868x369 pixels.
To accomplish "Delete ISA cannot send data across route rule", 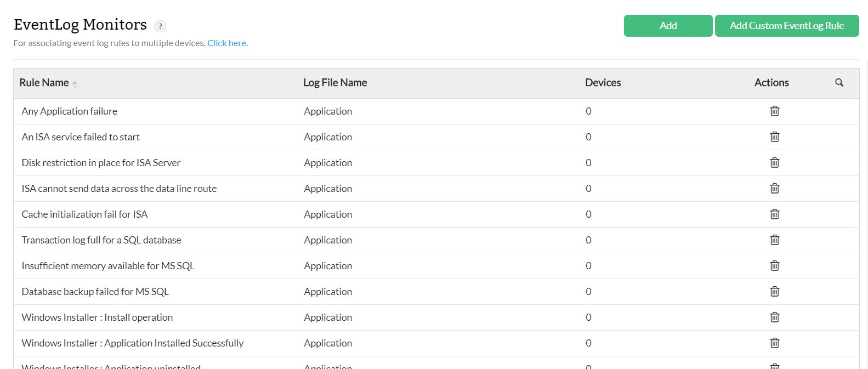I will pos(774,189).
